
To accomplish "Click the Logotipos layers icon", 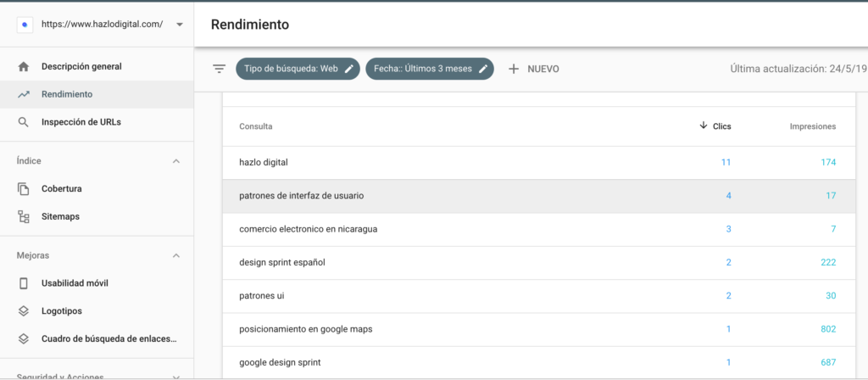I will coord(24,311).
